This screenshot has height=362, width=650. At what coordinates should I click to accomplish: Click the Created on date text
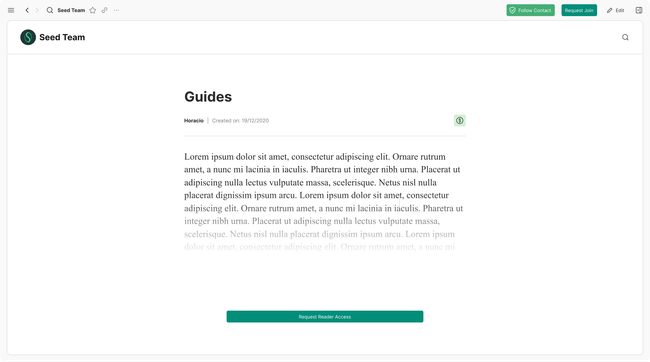pos(240,121)
